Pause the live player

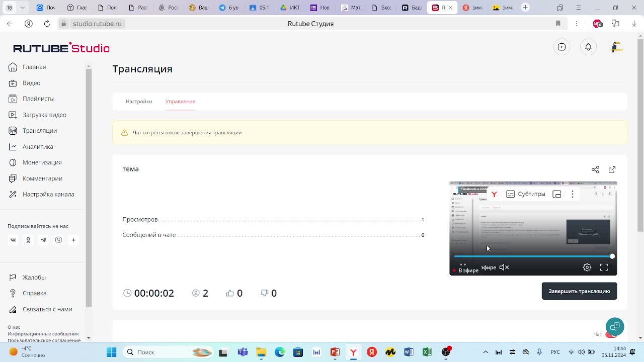463,265
